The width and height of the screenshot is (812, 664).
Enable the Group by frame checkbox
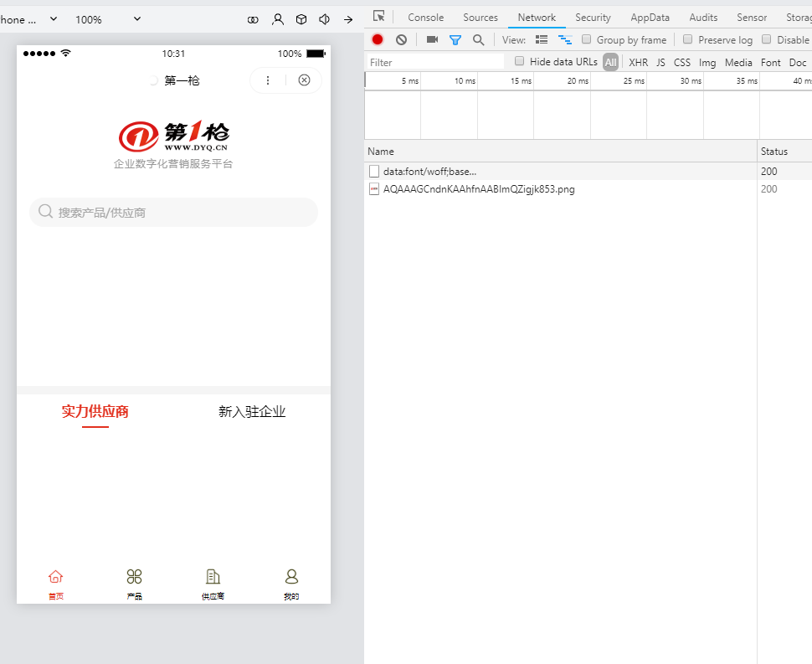586,39
